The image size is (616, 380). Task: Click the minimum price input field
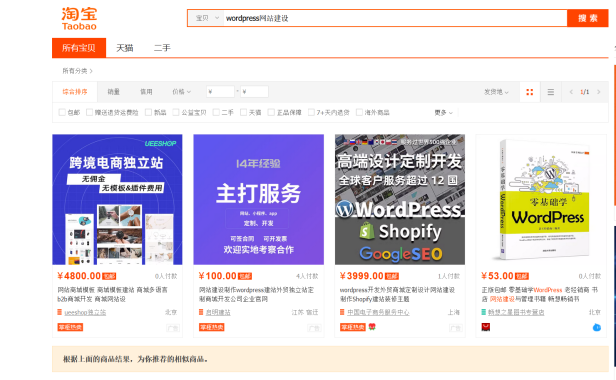[220, 92]
